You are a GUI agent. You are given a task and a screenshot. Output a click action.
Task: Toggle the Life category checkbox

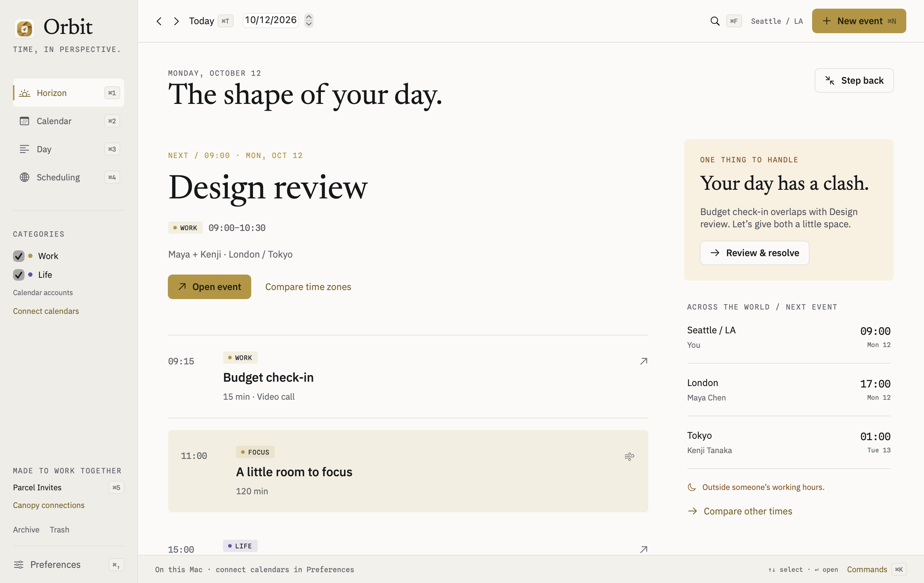coord(18,275)
